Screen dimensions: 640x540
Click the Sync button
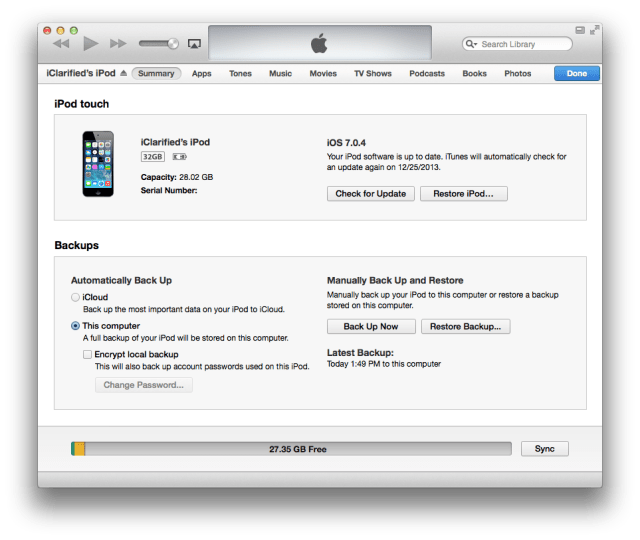pyautogui.click(x=544, y=449)
